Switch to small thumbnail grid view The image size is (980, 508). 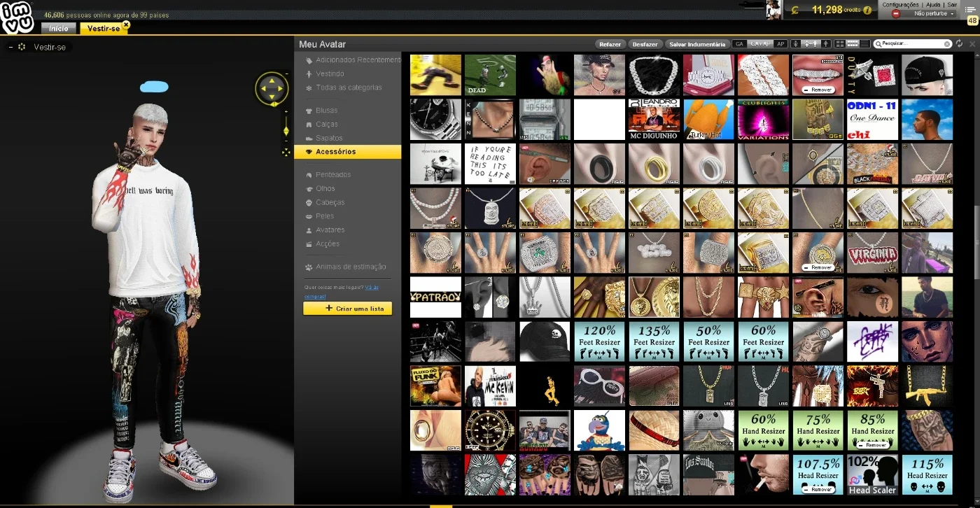point(853,44)
